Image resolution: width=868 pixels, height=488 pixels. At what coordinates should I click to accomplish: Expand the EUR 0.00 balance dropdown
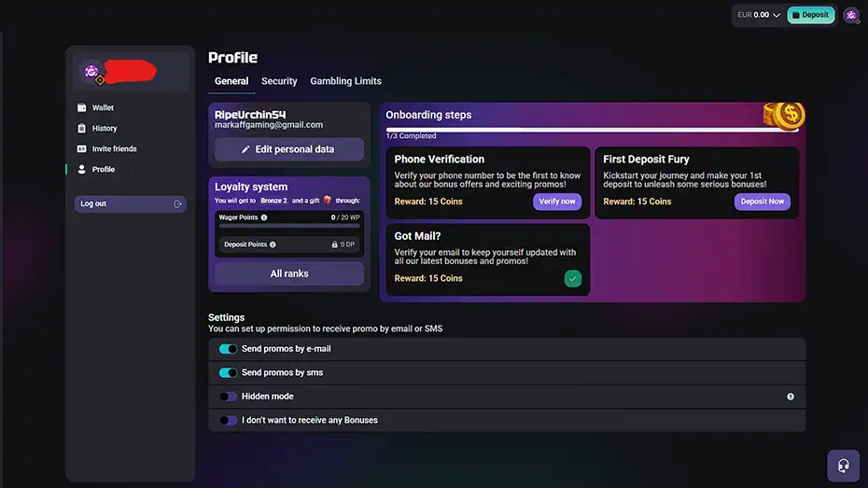pyautogui.click(x=759, y=15)
